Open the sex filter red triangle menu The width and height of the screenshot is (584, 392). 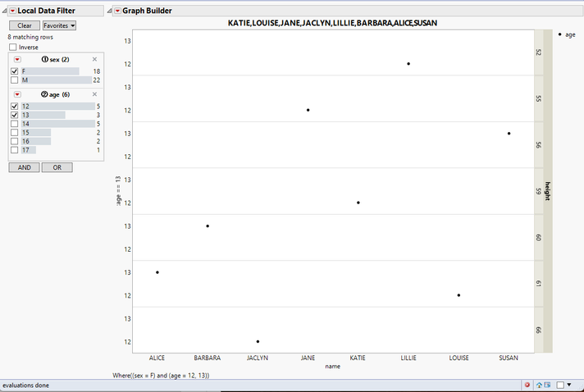tap(17, 60)
